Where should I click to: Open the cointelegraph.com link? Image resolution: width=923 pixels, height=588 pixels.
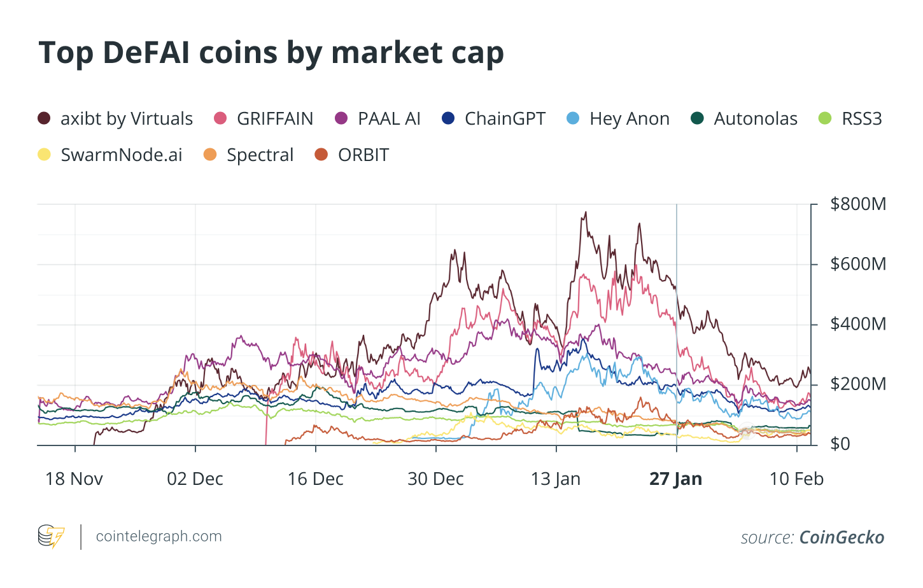pos(159,536)
